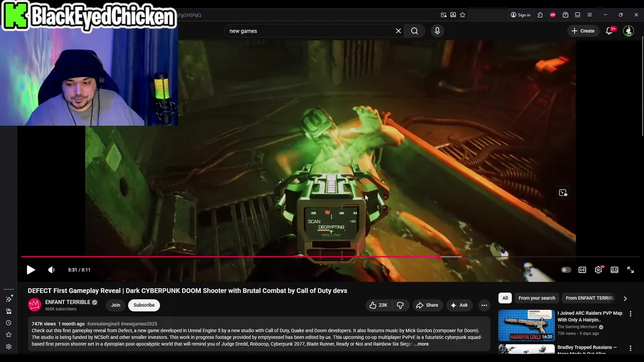Mute the video with the speaker icon

click(51, 270)
